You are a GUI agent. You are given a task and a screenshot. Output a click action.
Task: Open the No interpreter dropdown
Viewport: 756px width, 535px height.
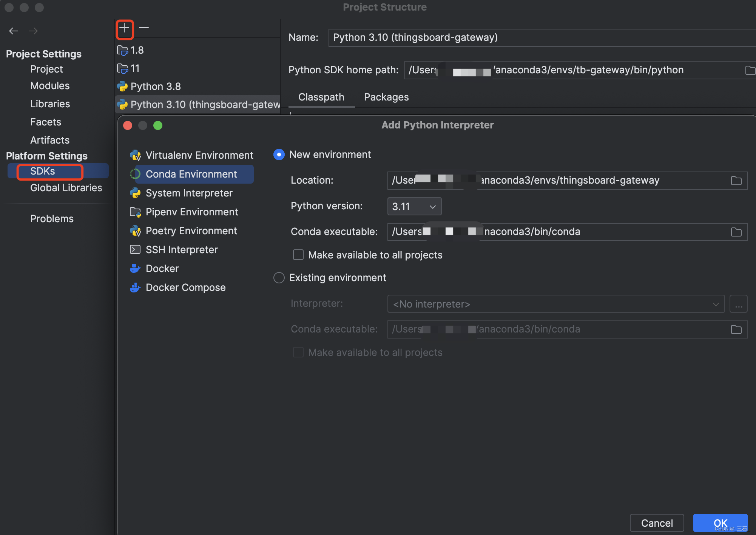click(556, 304)
